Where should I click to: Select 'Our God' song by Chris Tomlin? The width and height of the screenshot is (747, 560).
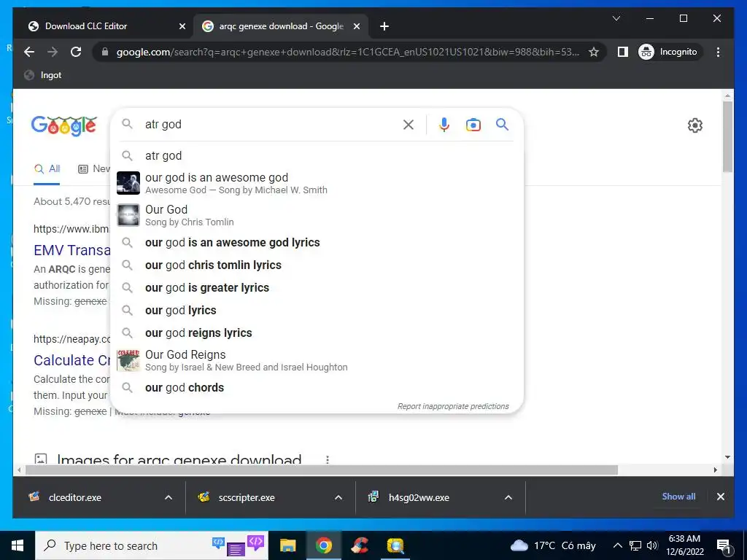tap(317, 215)
